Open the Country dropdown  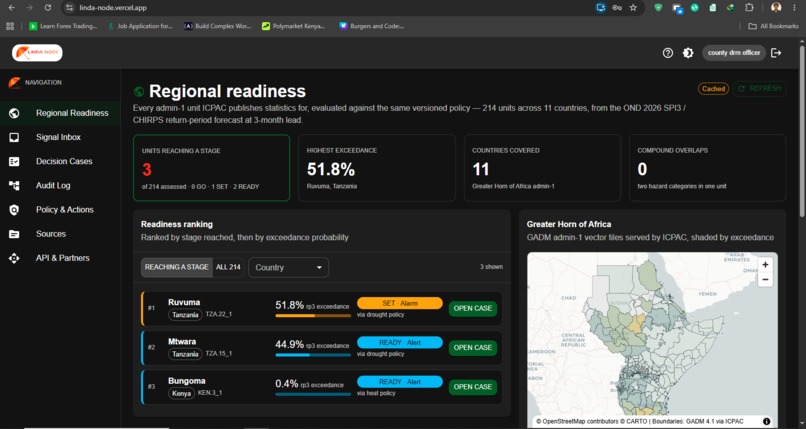288,267
